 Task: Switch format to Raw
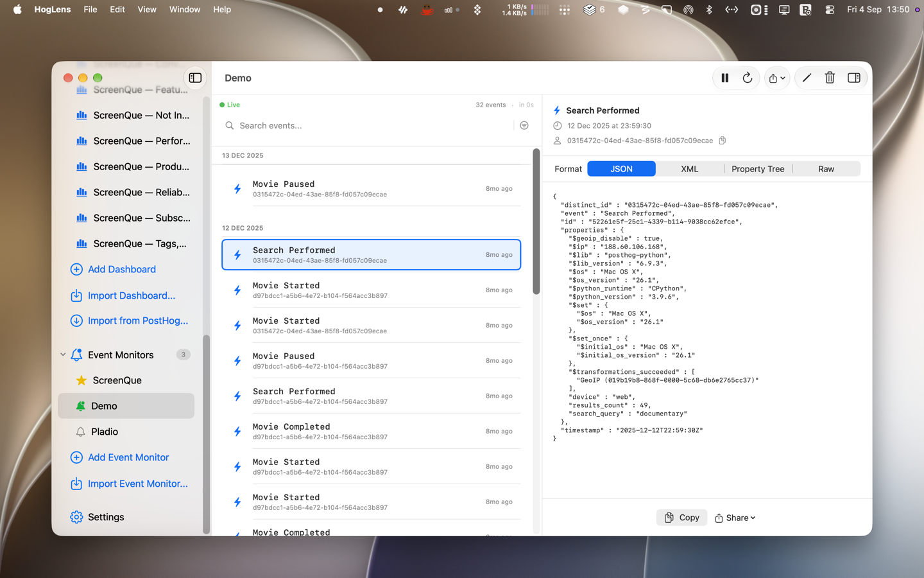click(826, 169)
